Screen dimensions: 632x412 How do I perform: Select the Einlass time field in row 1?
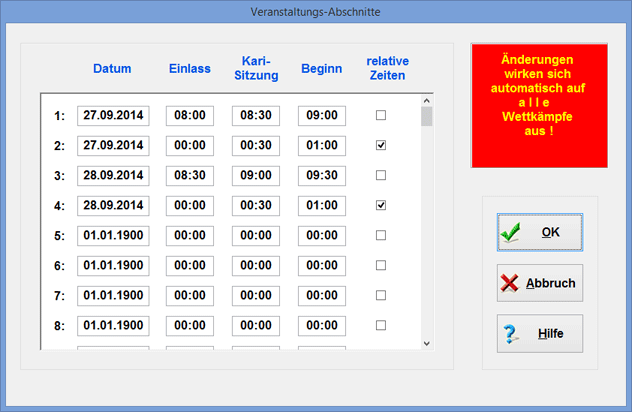(190, 116)
